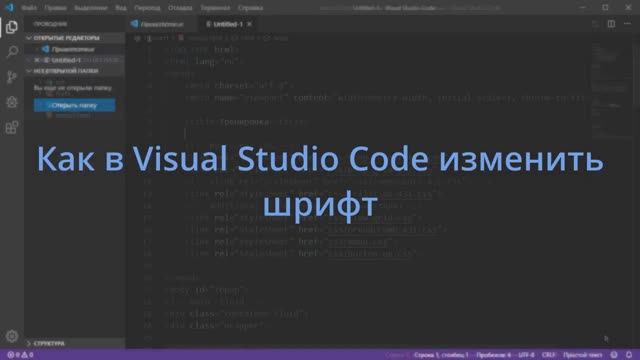Viewport: 640px width, 360px height.
Task: Open the Extensions view in activity bar
Action: point(12,127)
